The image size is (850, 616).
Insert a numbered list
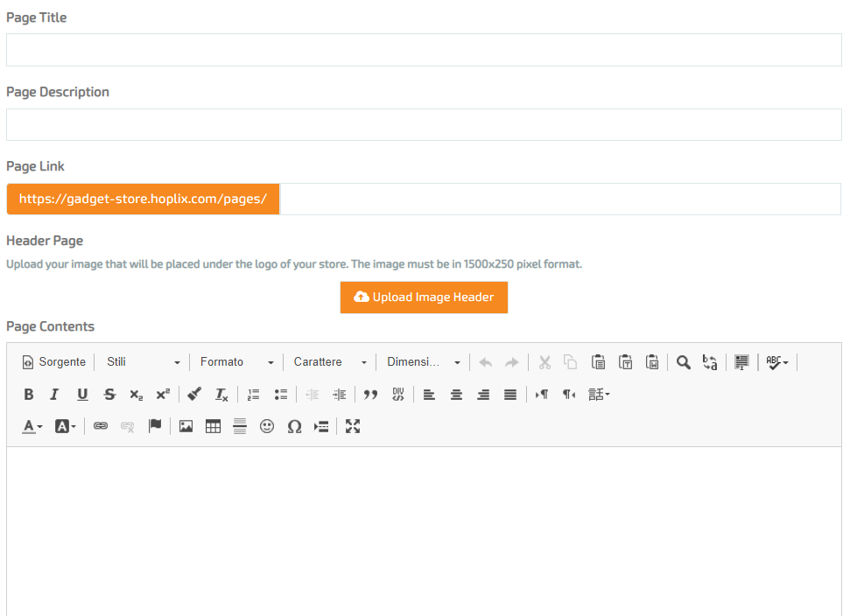click(253, 395)
